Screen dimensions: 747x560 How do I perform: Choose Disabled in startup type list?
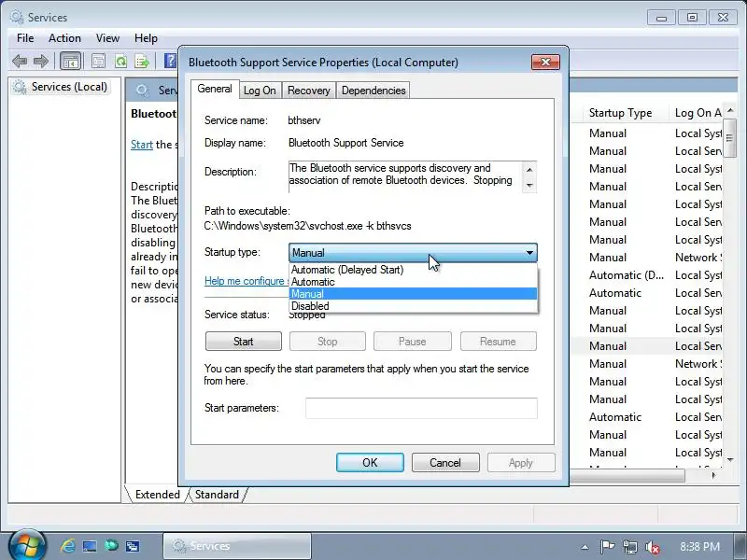[x=413, y=306]
